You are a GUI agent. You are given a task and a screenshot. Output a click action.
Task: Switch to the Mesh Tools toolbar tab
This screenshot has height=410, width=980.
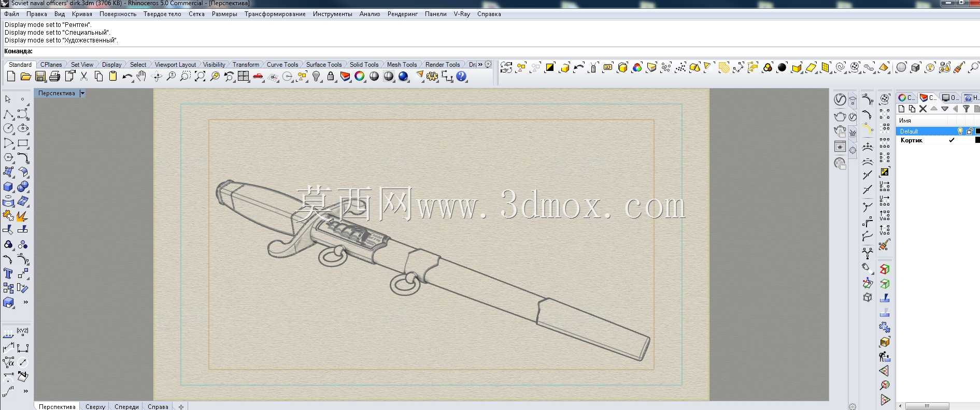point(402,65)
